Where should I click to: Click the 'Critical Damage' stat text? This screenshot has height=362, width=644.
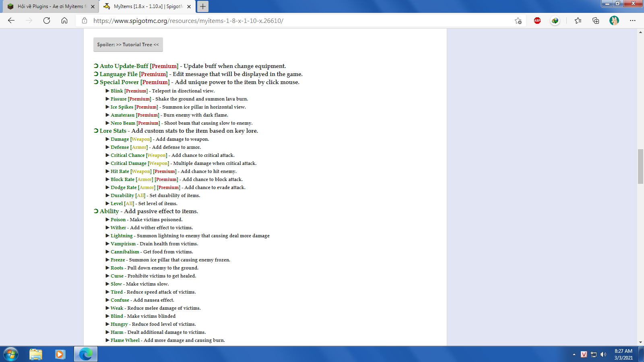[129, 163]
